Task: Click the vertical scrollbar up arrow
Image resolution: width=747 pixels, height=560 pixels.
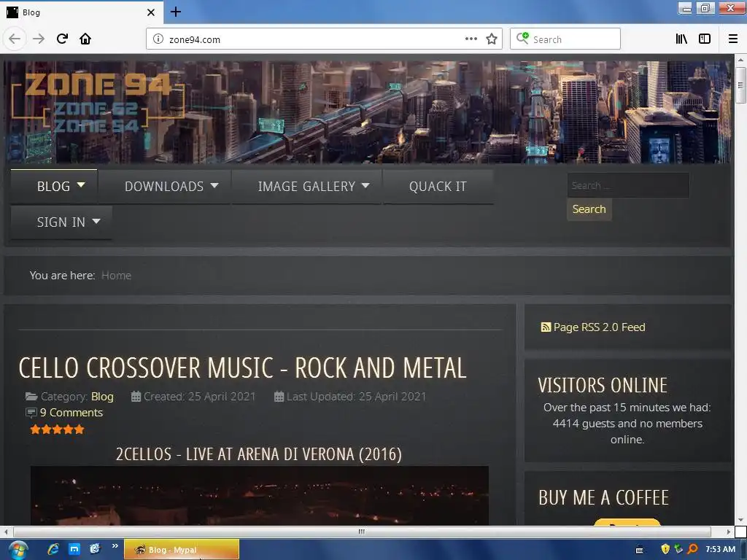Action: pos(740,60)
